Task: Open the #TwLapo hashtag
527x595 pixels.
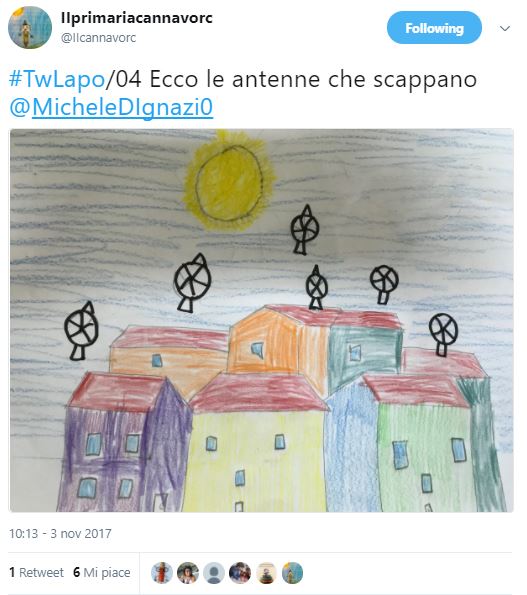Action: 57,79
